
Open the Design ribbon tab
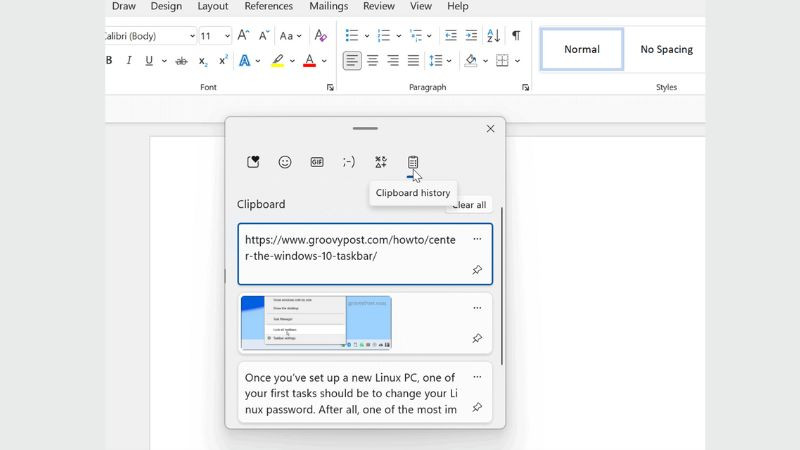tap(166, 6)
